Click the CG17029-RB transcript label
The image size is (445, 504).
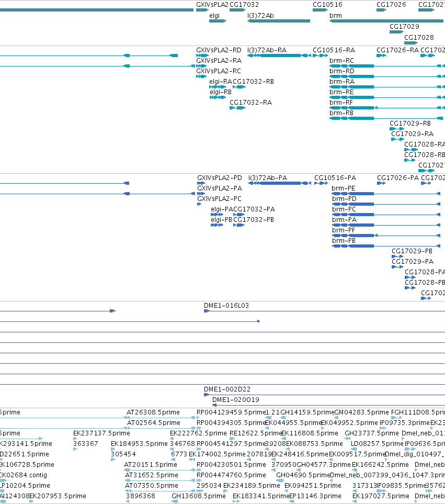tap(410, 123)
